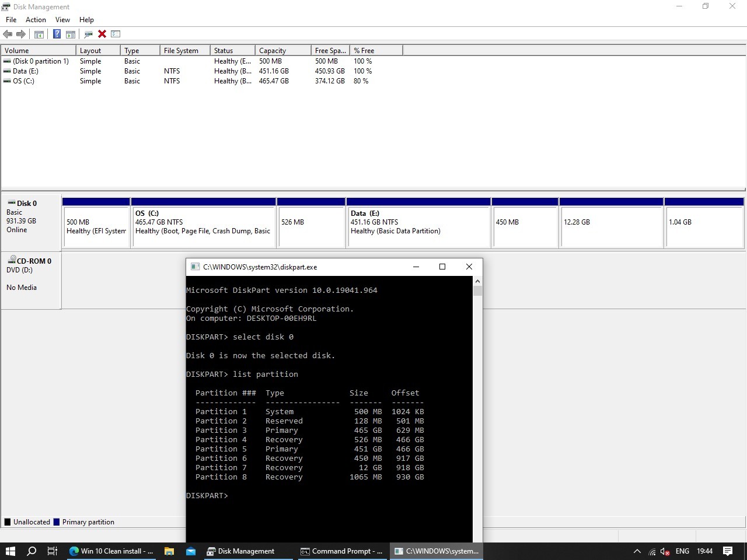747x560 pixels.
Task: Click the Back arrow in Disk Management toolbar
Action: pos(8,34)
